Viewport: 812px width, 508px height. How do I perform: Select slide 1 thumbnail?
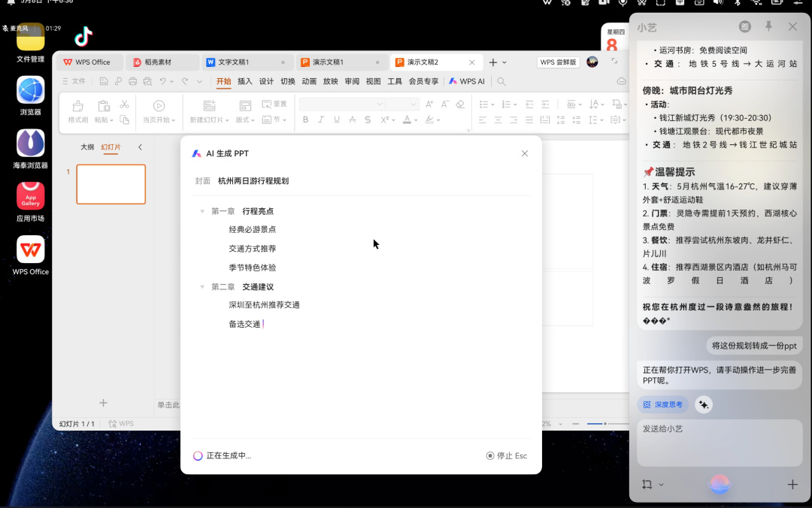(111, 184)
